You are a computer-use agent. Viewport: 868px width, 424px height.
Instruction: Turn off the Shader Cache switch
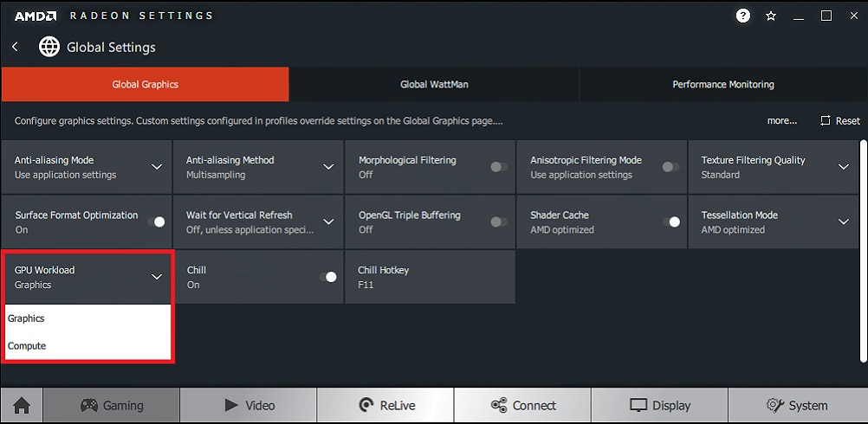point(671,222)
